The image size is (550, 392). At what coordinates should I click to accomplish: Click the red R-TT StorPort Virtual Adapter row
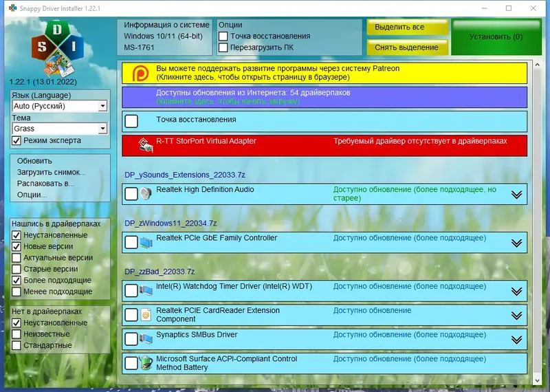pos(324,146)
